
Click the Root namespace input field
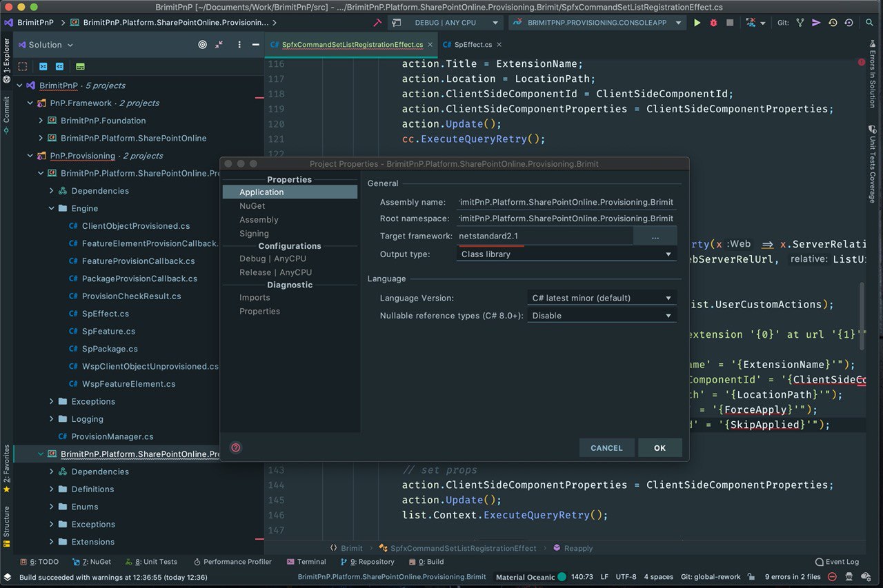point(566,219)
